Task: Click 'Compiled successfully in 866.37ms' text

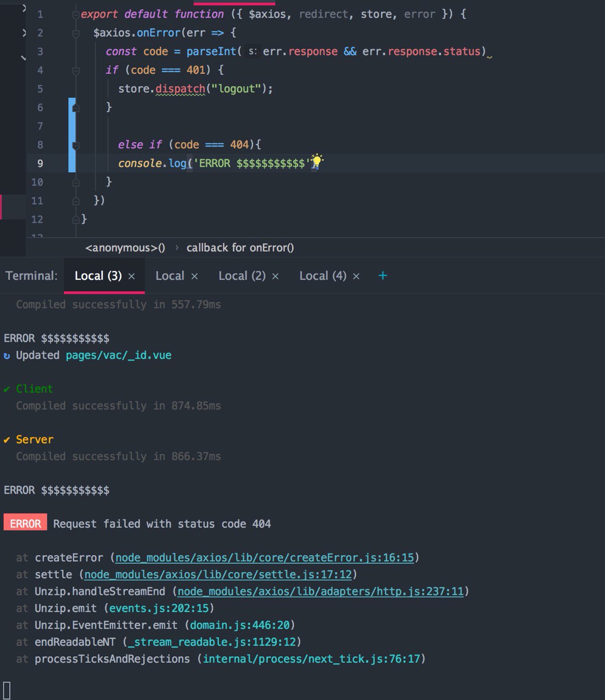Action: [118, 457]
